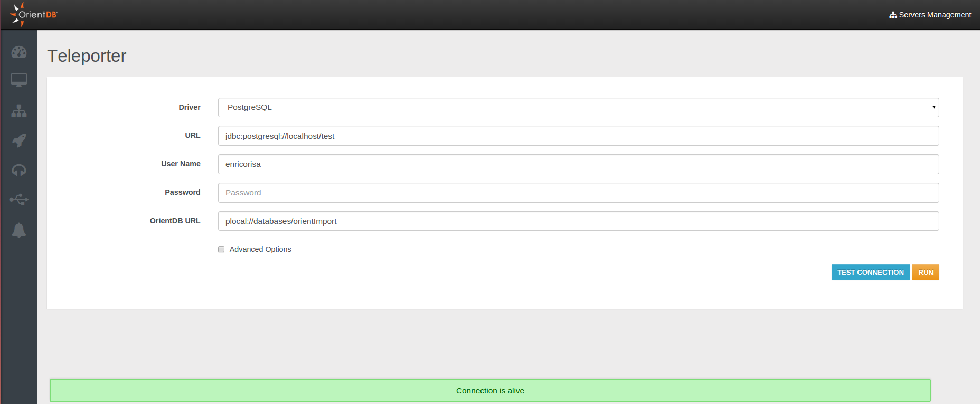Focus the Password input field
This screenshot has width=980, height=404.
click(x=578, y=193)
